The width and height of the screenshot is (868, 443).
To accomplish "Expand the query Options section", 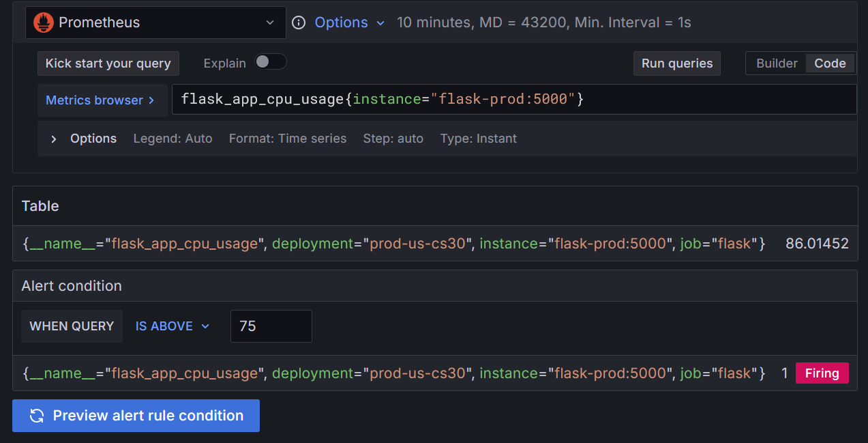I will [x=54, y=139].
